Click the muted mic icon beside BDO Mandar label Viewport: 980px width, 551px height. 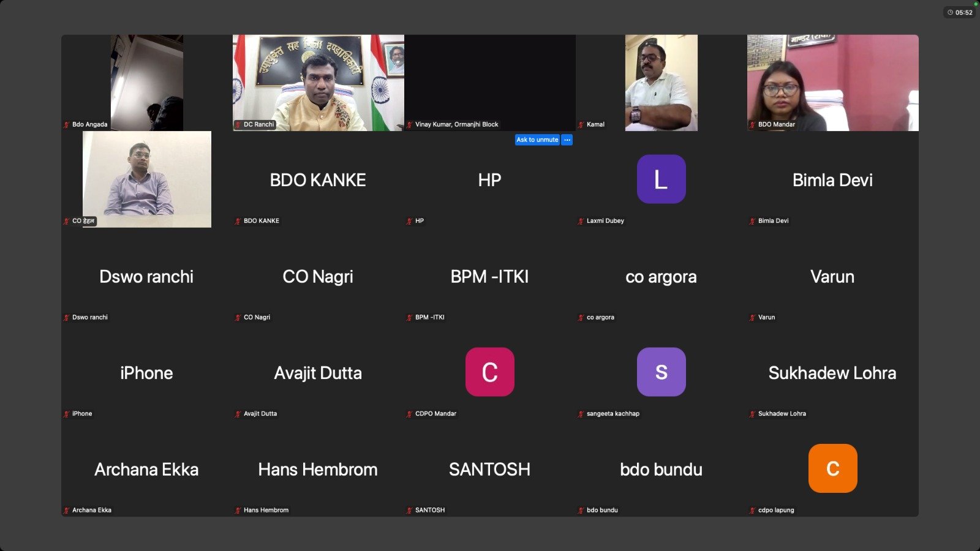point(753,125)
